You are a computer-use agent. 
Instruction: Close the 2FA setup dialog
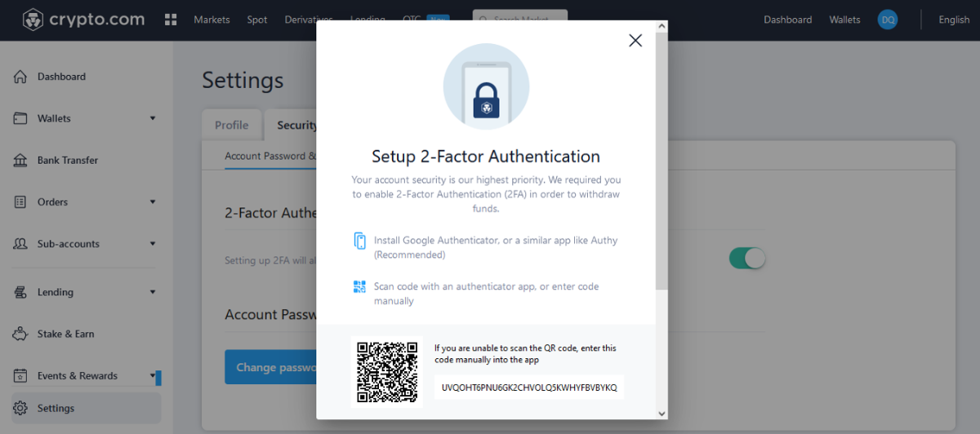635,40
